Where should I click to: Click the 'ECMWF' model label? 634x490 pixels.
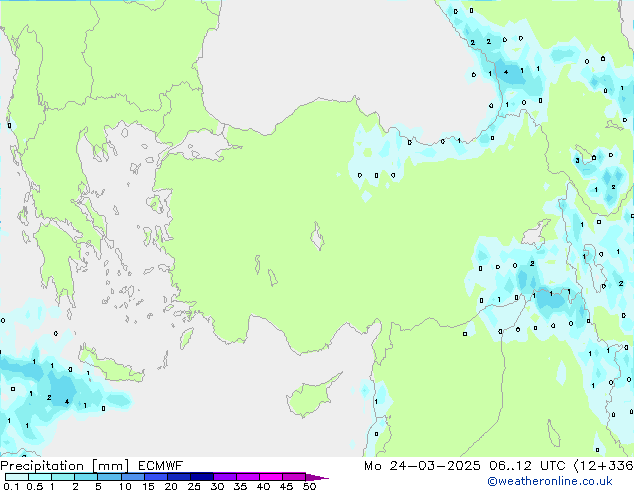pyautogui.click(x=161, y=466)
